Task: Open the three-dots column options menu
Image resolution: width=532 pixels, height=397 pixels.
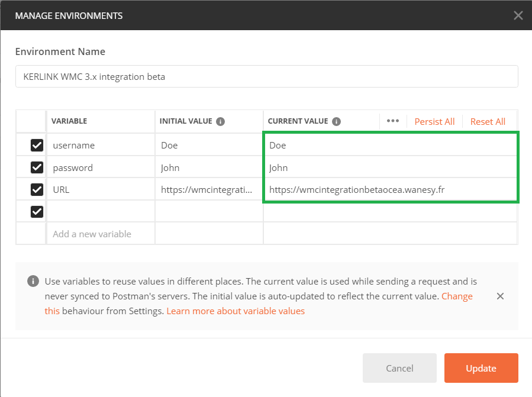Action: coord(393,121)
